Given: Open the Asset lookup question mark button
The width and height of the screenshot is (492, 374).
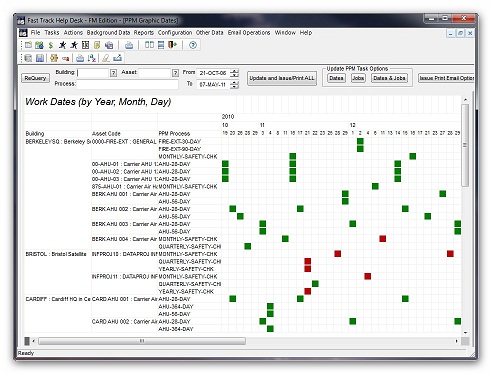Looking at the screenshot, I should point(175,73).
